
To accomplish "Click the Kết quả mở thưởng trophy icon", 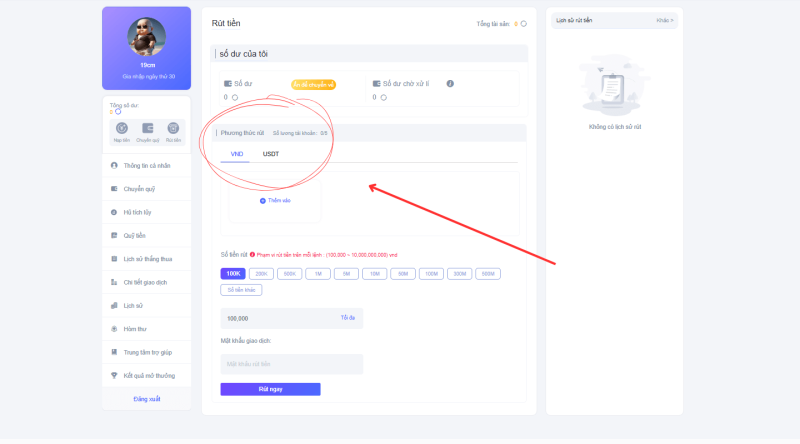I will click(114, 376).
